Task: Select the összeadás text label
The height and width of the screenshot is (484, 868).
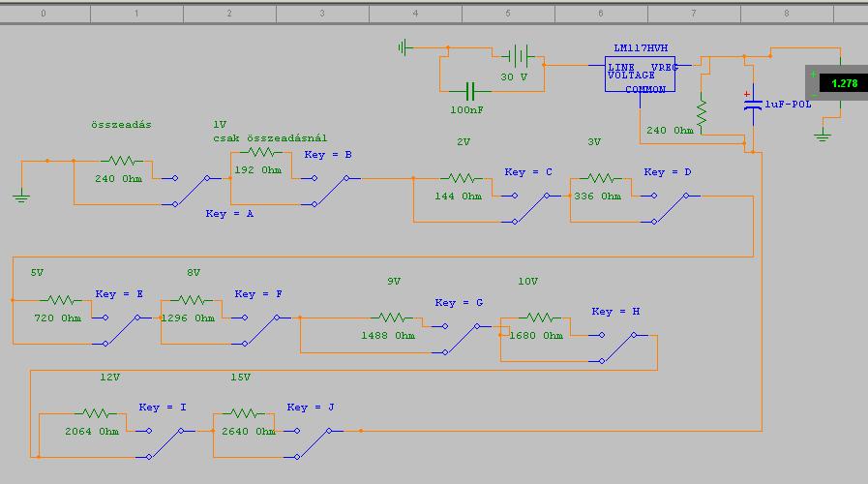Action: tap(121, 125)
